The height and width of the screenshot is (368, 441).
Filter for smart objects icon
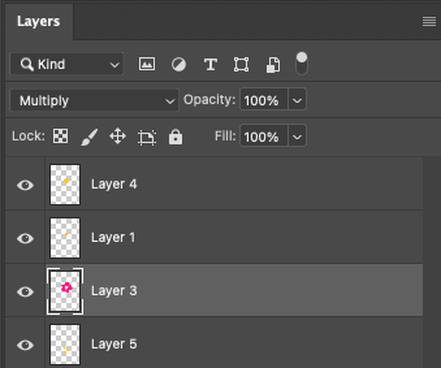click(273, 64)
